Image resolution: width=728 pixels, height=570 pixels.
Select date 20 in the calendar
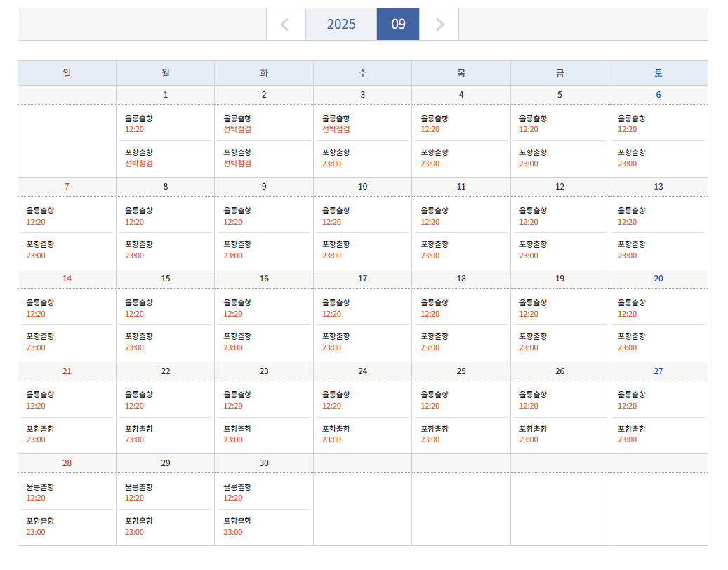click(658, 279)
